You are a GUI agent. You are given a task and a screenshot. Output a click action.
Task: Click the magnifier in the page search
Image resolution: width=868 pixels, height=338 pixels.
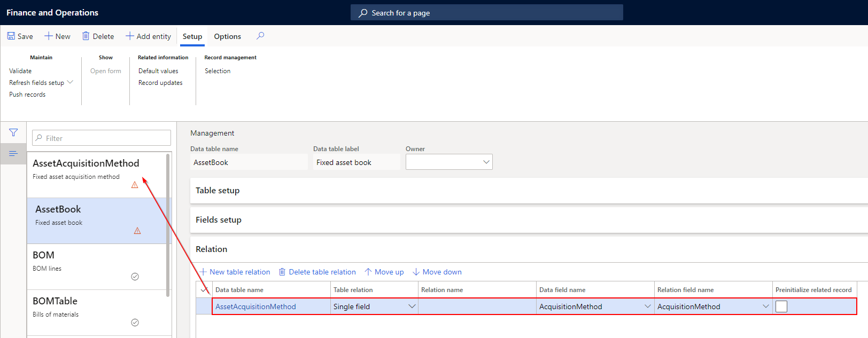[363, 13]
